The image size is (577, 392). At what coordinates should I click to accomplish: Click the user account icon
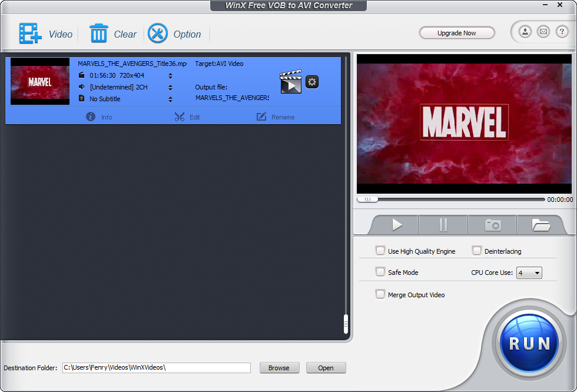(525, 32)
